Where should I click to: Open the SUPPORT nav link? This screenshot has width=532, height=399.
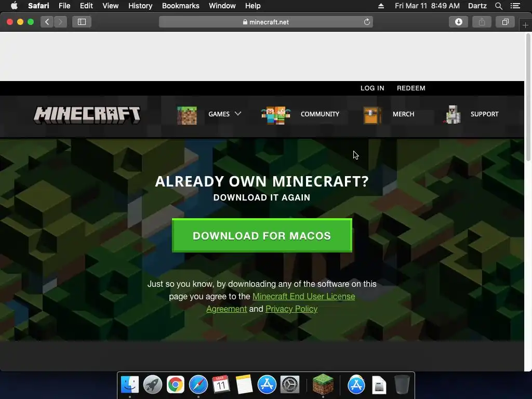[x=485, y=114]
